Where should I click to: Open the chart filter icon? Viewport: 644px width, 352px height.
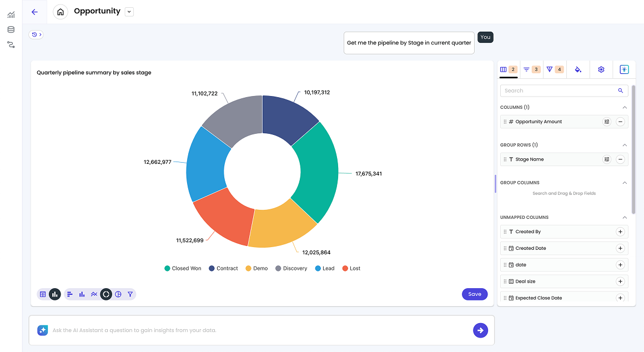pyautogui.click(x=130, y=294)
